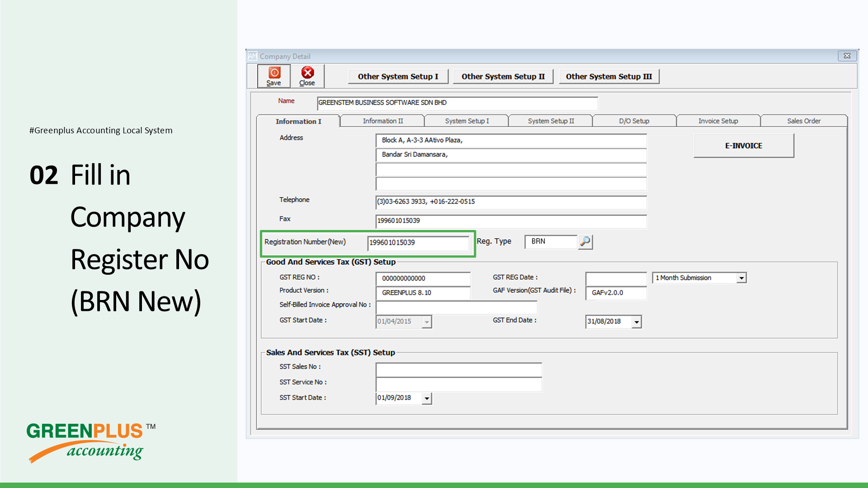Click the Self-Billed Invoice Approval No field
This screenshot has height=488, width=868.
[457, 307]
